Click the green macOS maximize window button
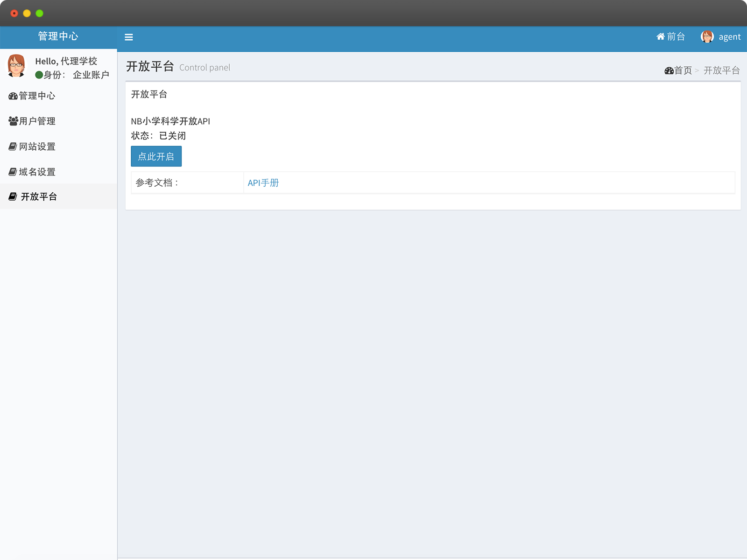Screen dimensions: 747x560 (x=40, y=13)
